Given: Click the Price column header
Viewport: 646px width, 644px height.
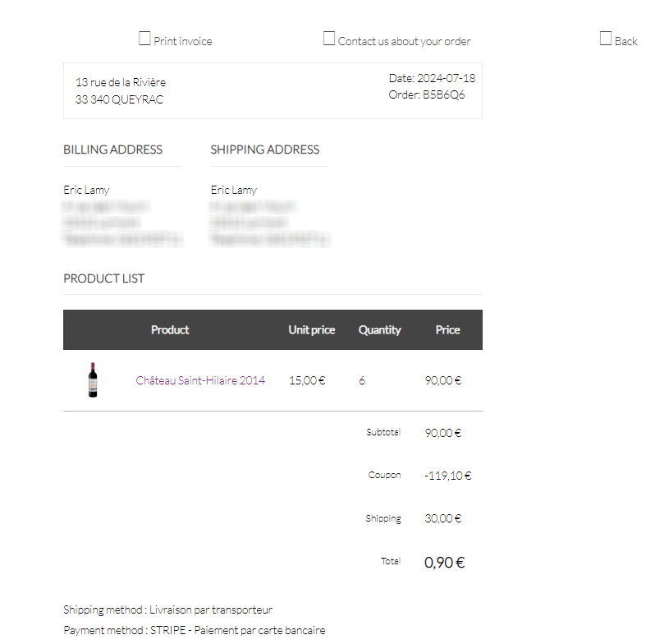Looking at the screenshot, I should (x=447, y=330).
